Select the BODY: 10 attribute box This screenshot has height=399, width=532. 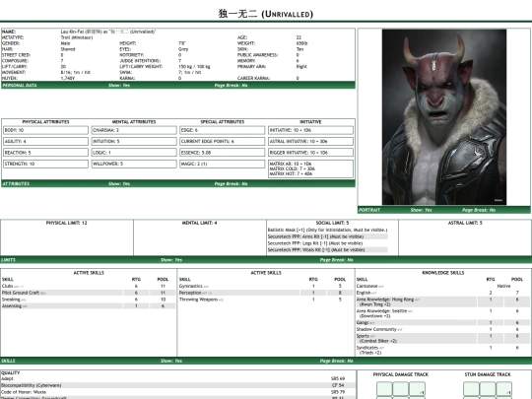pyautogui.click(x=45, y=130)
